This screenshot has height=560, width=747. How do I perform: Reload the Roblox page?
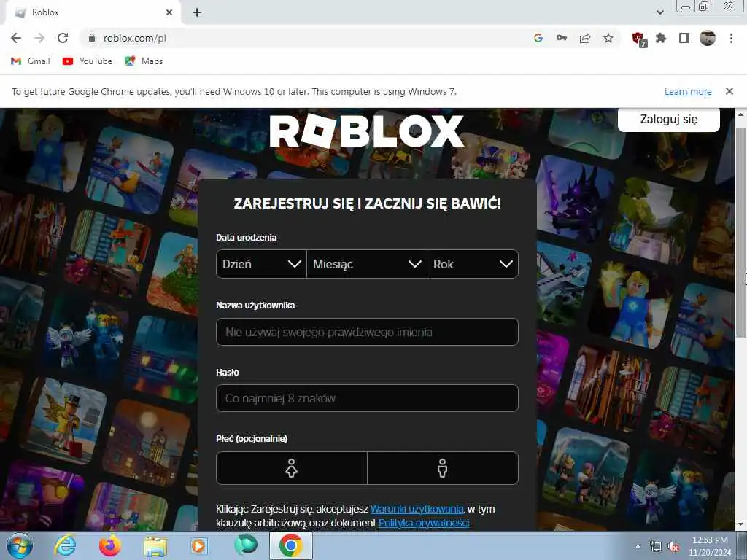click(x=63, y=38)
